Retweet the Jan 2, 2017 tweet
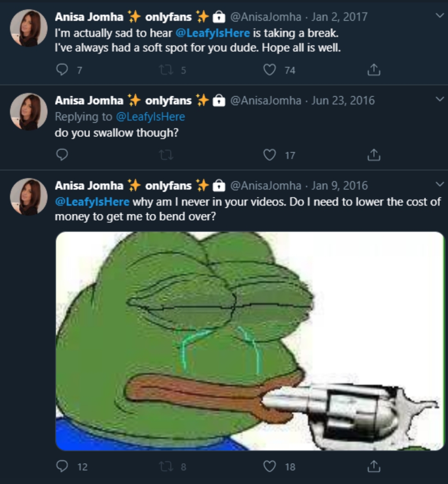 [166, 70]
